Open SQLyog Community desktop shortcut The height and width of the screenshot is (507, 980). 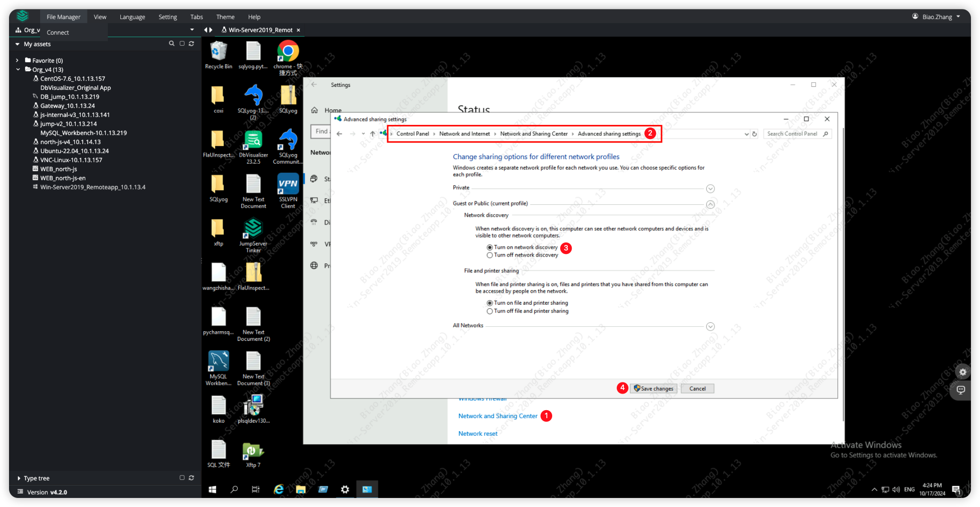[x=288, y=146]
